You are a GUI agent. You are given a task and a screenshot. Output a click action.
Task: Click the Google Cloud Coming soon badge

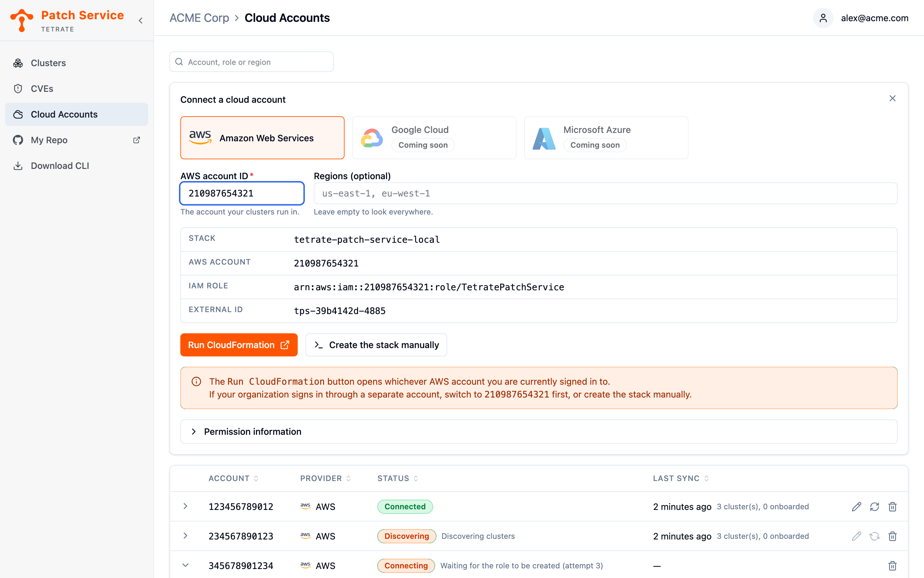423,145
